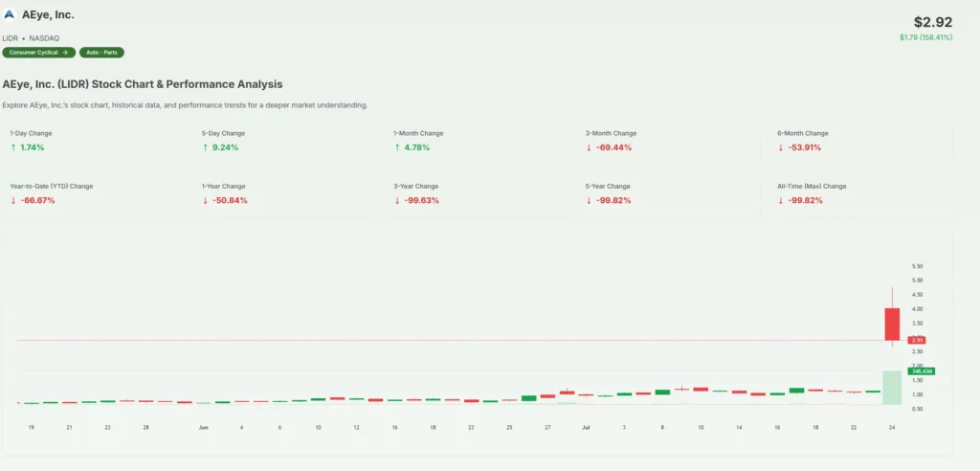Viewport: 980px width, 471px height.
Task: Click the down arrow beside -66.67% YTD
Action: [13, 200]
